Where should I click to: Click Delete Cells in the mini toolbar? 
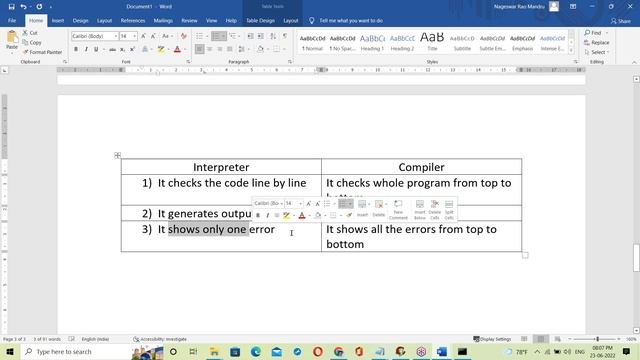coord(435,209)
